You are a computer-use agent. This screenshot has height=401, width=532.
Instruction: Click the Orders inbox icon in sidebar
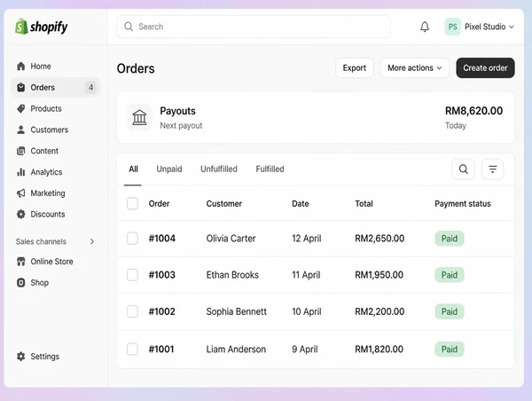[21, 87]
